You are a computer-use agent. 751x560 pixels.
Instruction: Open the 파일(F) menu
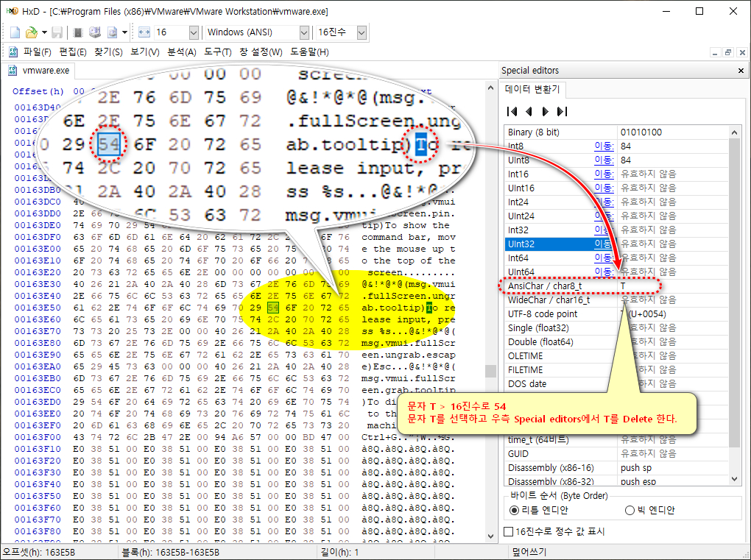click(38, 52)
